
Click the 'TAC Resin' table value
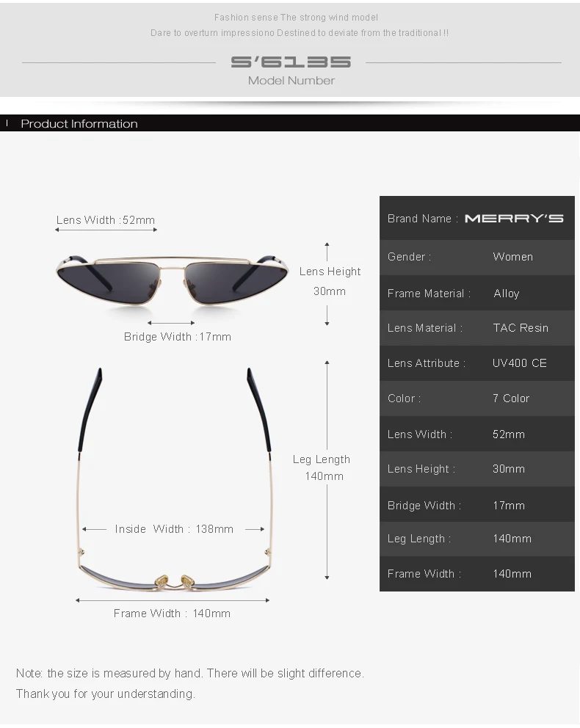(521, 328)
